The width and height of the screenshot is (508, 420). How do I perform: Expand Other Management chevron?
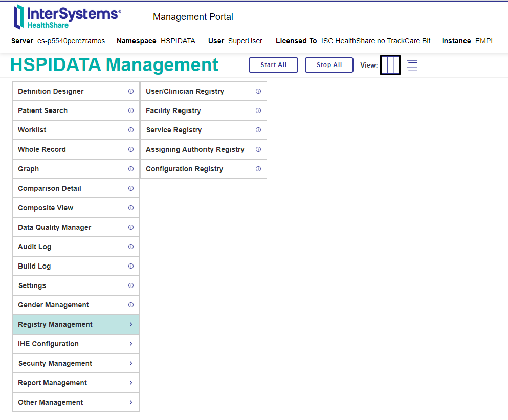coord(131,402)
